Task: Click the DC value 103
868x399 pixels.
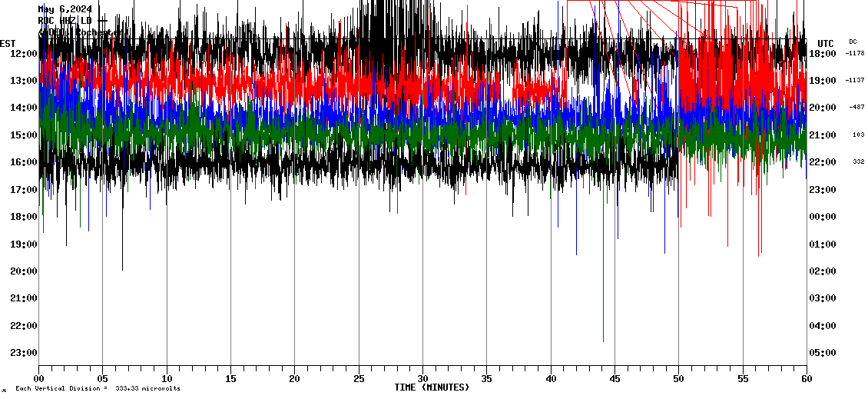Action: pyautogui.click(x=859, y=135)
